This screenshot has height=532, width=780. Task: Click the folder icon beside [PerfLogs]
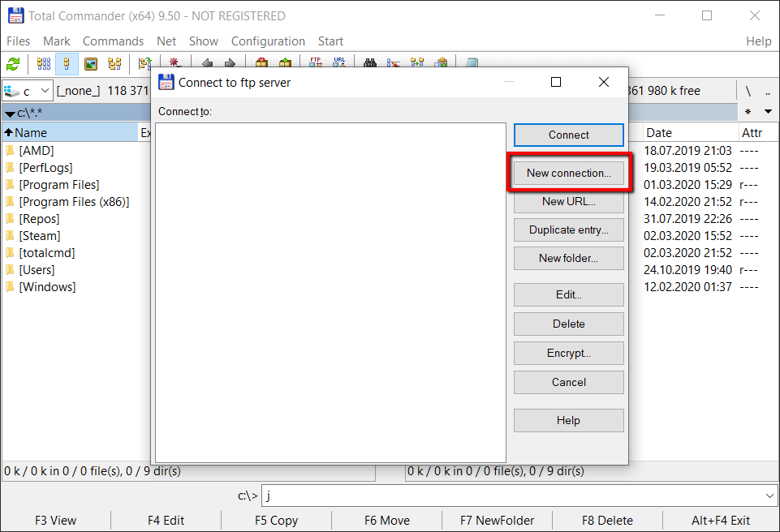point(10,168)
